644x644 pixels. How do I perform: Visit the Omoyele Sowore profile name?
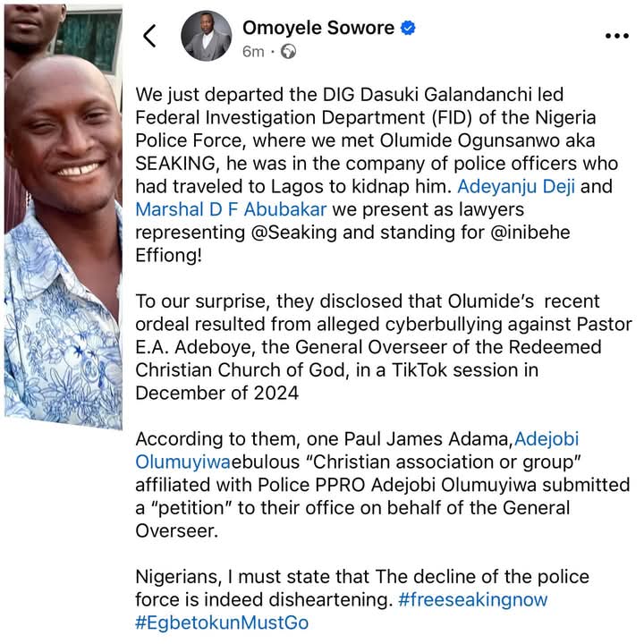318,28
